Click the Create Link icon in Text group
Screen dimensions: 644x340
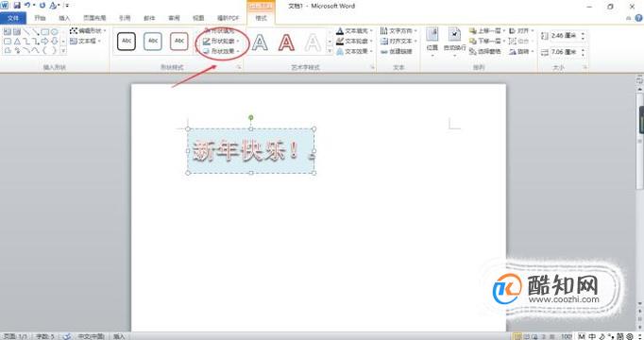point(384,52)
